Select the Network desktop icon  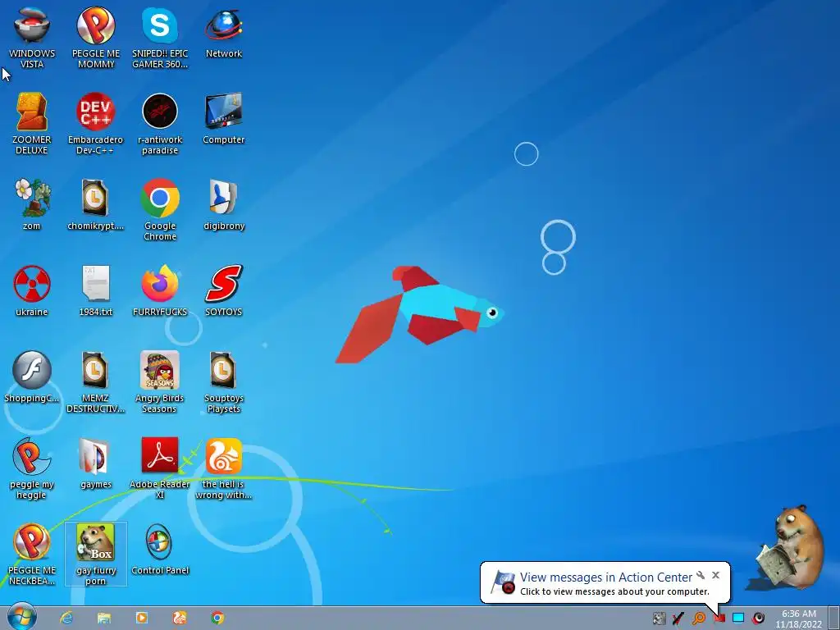pyautogui.click(x=223, y=32)
